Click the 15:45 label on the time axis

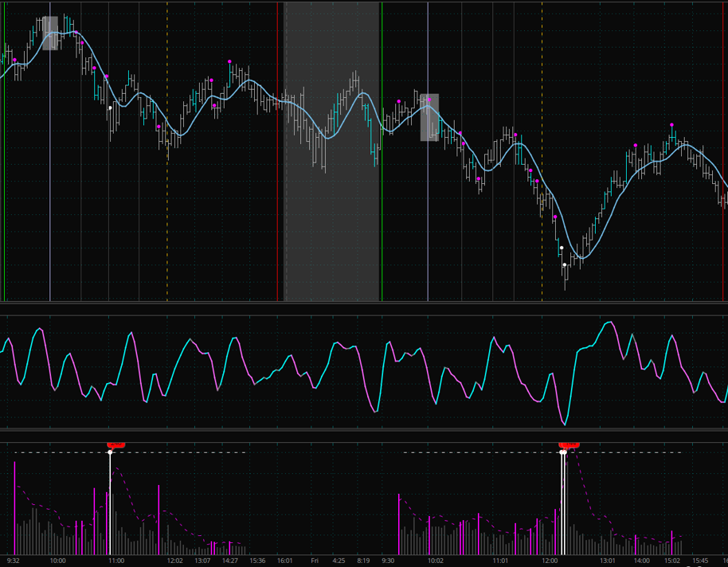(699, 561)
